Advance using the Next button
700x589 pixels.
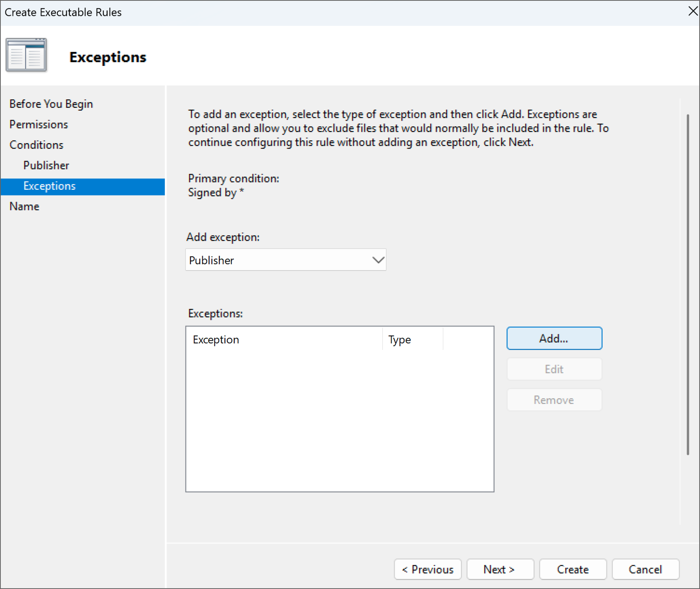(x=500, y=569)
